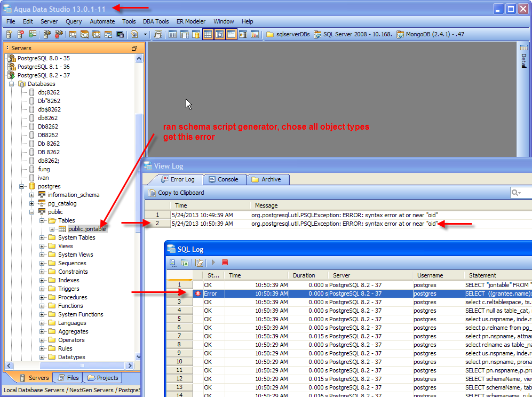Image resolution: width=532 pixels, height=397 pixels.
Task: Open the dropdown arrow beside the script icon
Action: [x=146, y=34]
